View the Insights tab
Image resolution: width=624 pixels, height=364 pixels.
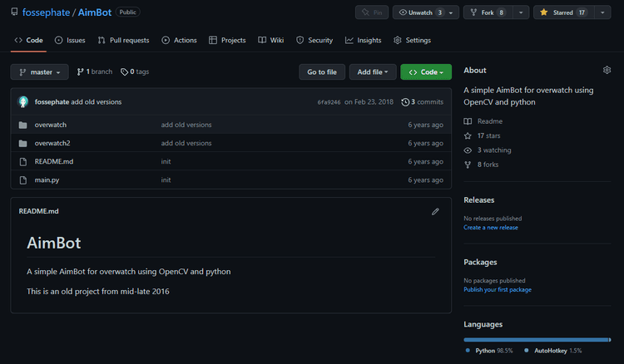click(x=363, y=40)
